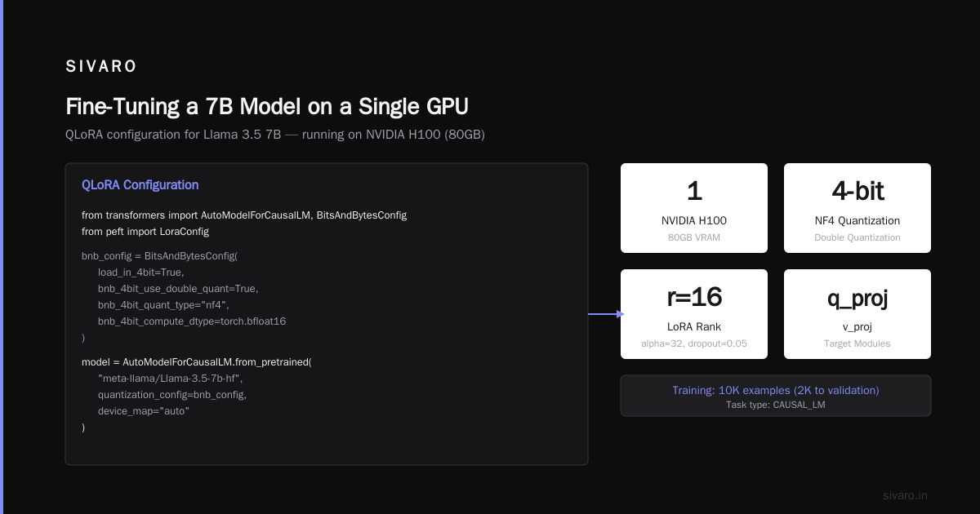980x514 pixels.
Task: Click the r=16 LoRA Rank card
Action: click(x=694, y=314)
